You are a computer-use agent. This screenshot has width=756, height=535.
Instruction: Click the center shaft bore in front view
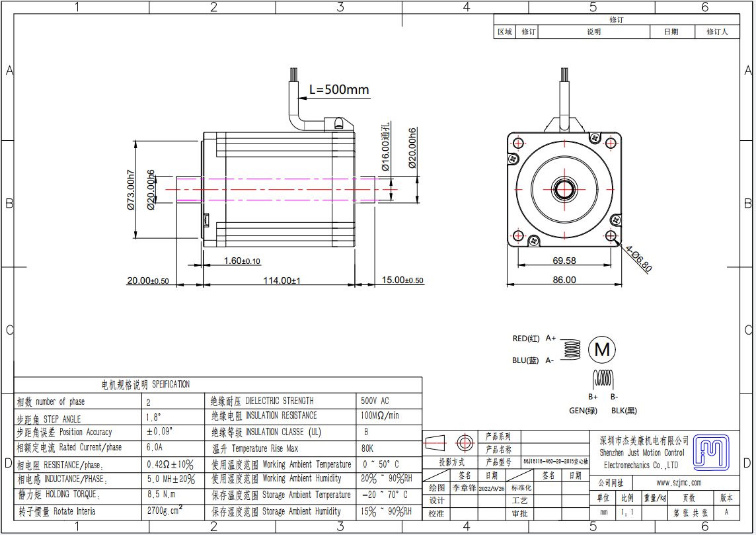565,189
